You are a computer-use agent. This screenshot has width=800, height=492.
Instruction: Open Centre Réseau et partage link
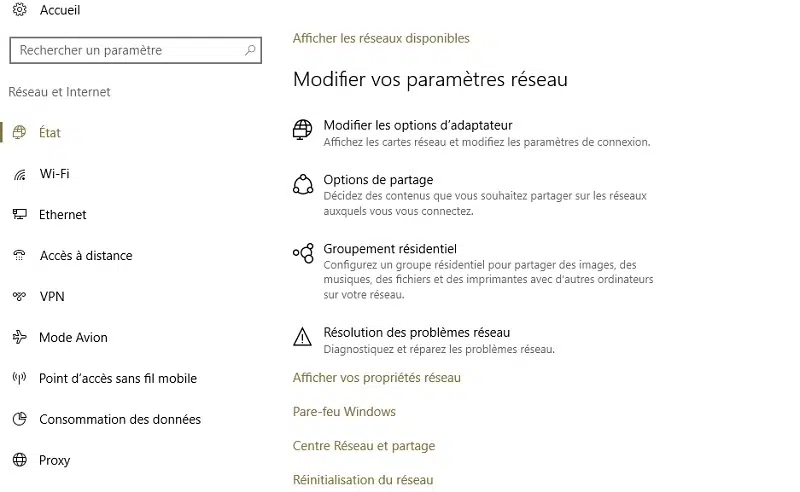[364, 446]
